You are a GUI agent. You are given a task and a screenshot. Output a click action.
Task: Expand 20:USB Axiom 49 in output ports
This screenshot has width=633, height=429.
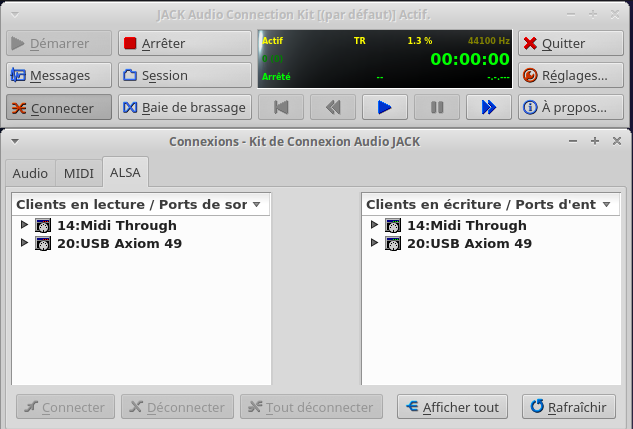pos(25,243)
